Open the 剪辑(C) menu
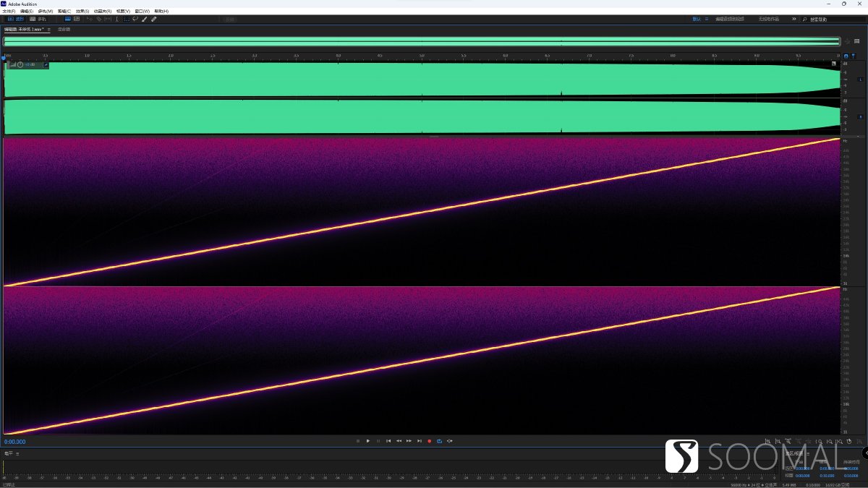Viewport: 868px width, 488px height. click(64, 11)
